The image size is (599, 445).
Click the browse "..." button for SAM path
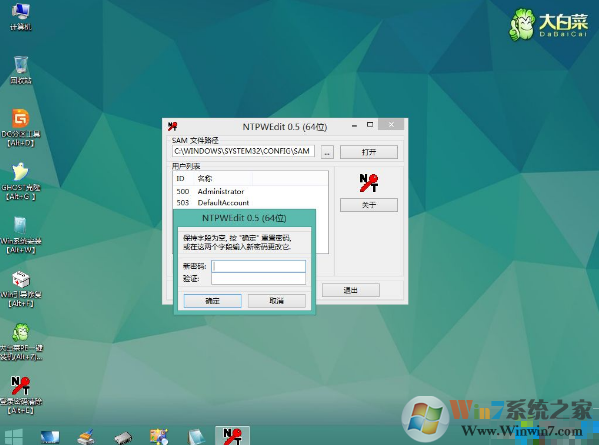coord(327,152)
